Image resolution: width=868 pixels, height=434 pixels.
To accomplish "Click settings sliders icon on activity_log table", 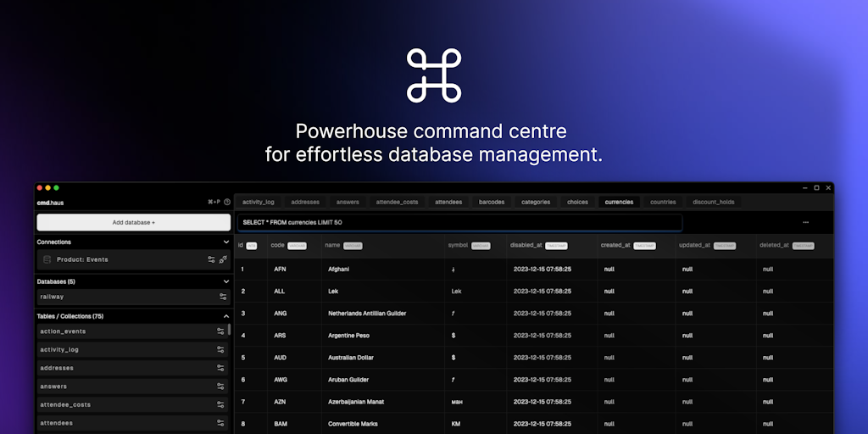I will (220, 349).
